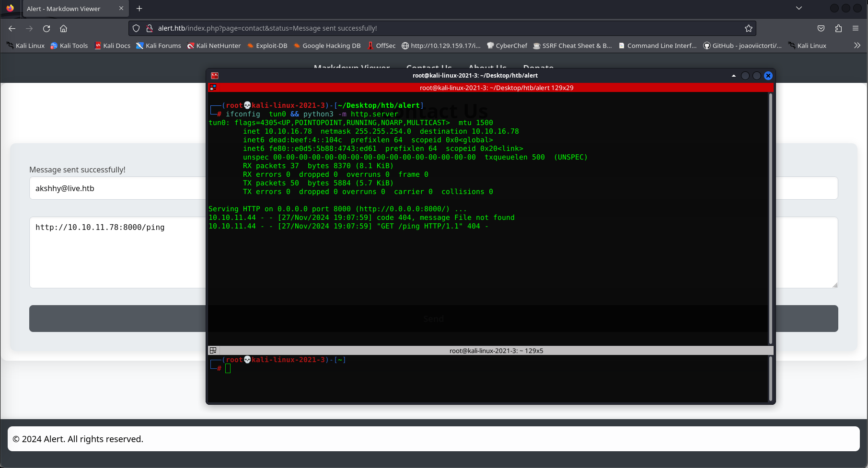Minimize the terminal window
This screenshot has width=868, height=468.
pos(745,76)
